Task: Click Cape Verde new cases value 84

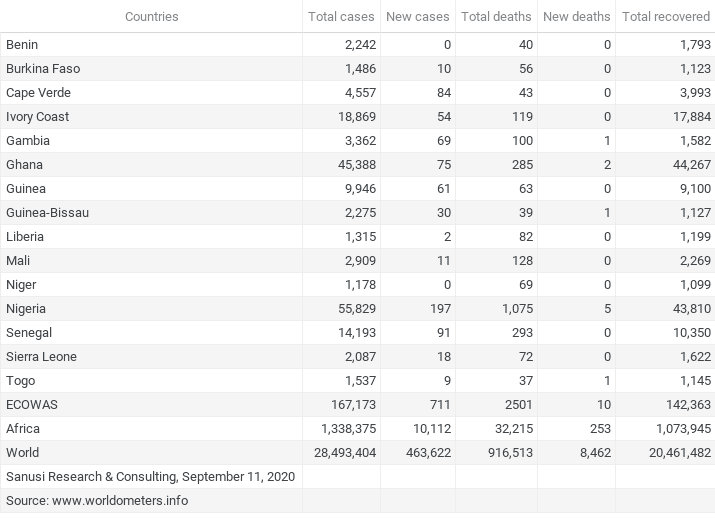Action: pos(443,93)
